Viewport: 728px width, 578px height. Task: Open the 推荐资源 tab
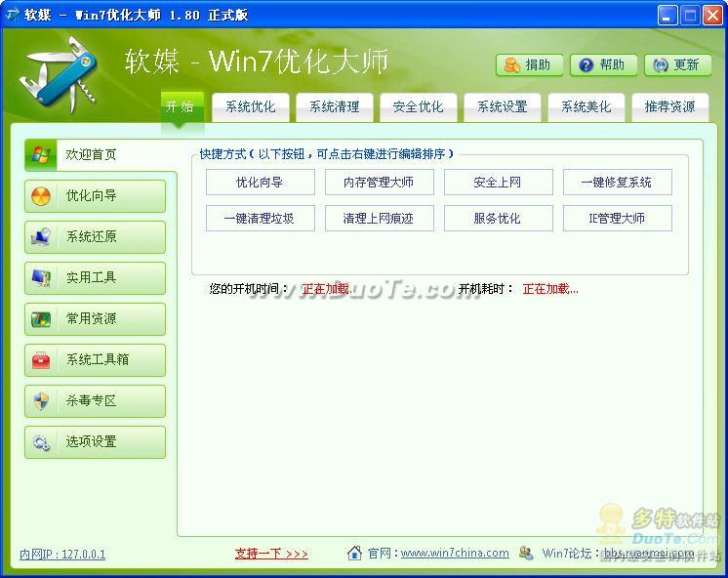pyautogui.click(x=670, y=107)
